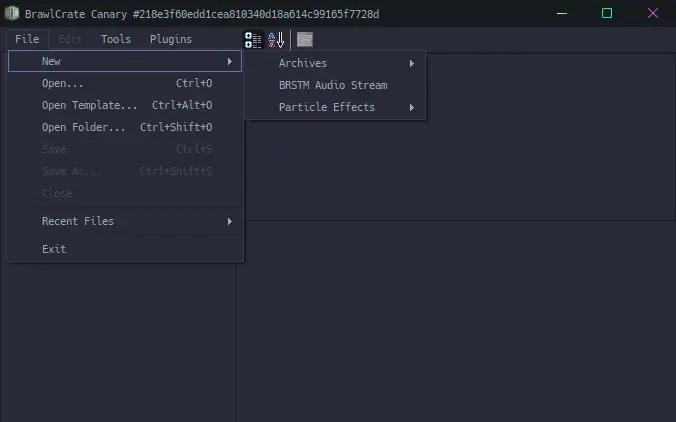Click the property pages toolbar icon
This screenshot has height=422, width=676.
click(305, 40)
